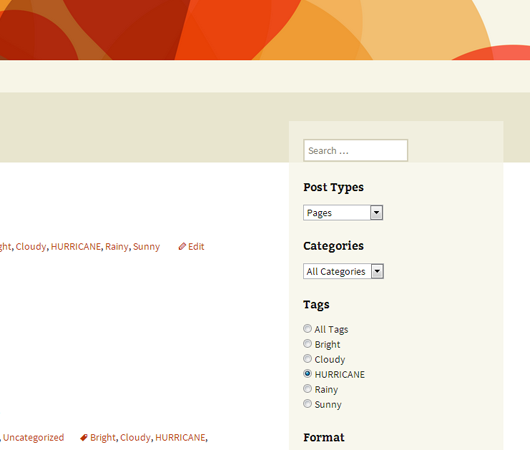Open the Post Types dropdown showing Pages
Image resolution: width=530 pixels, height=450 pixels.
tap(343, 213)
